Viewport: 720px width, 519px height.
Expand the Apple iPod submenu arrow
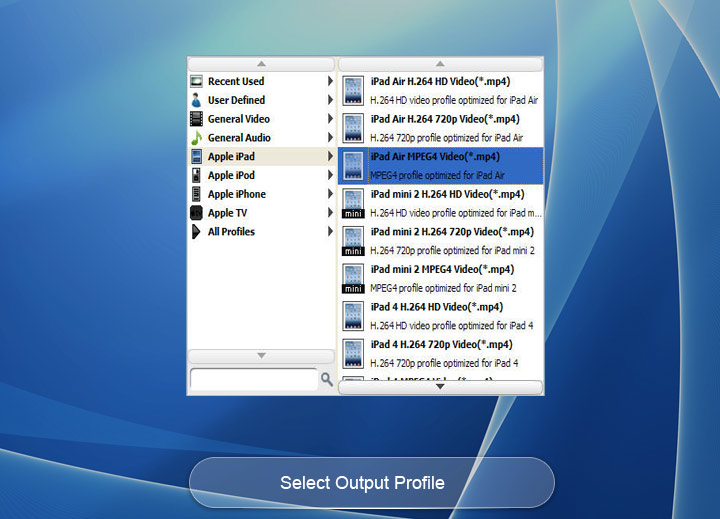click(330, 175)
